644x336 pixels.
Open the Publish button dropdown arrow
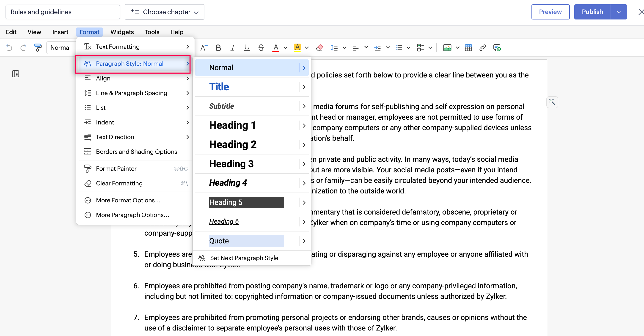click(619, 12)
